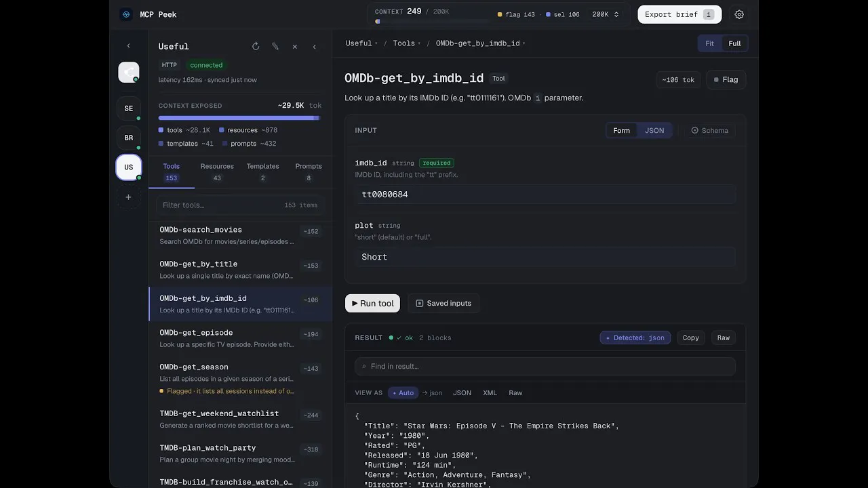The image size is (868, 488).
Task: Add a new server with plus icon
Action: (x=129, y=197)
